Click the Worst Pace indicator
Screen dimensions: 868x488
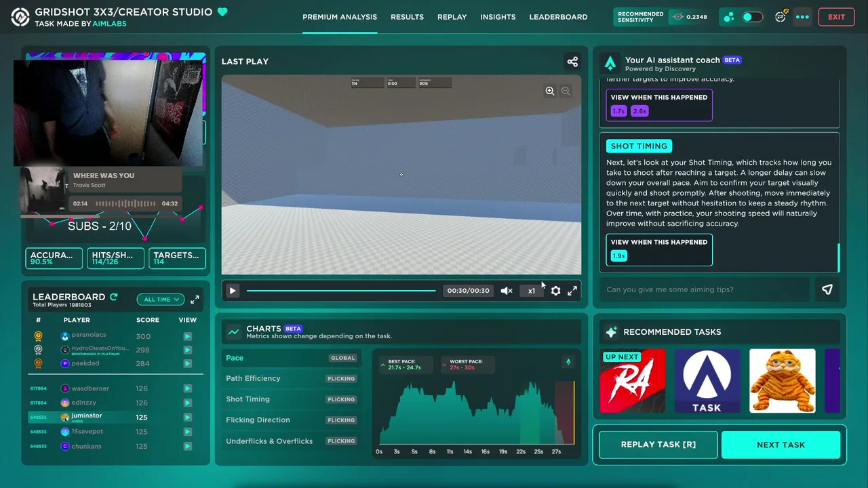click(467, 365)
